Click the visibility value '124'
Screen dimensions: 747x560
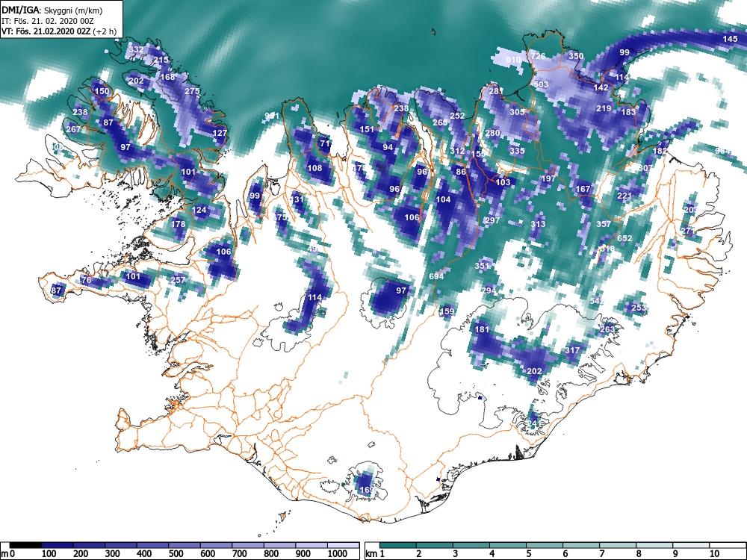click(199, 210)
